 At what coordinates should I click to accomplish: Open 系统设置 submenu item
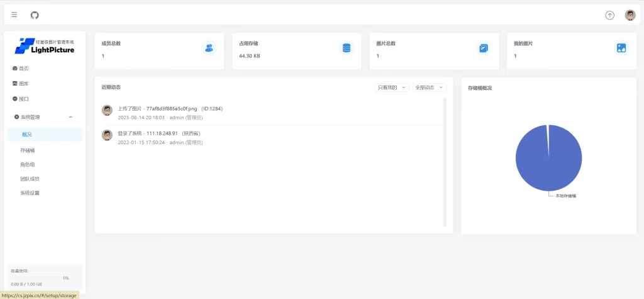30,193
